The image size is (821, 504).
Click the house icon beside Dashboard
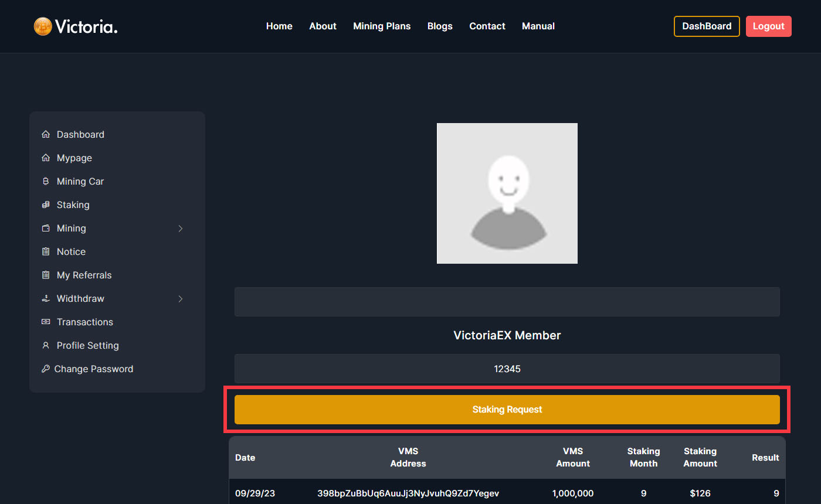click(46, 135)
